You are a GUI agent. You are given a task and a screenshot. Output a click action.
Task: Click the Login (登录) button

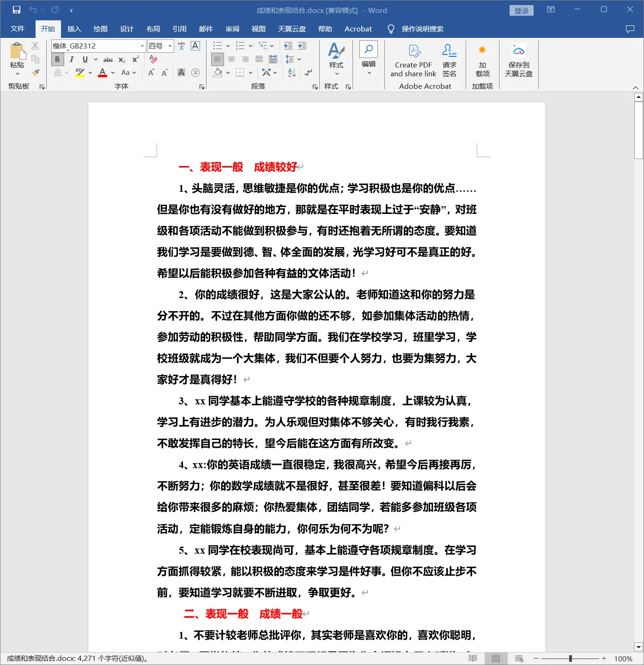(x=521, y=10)
